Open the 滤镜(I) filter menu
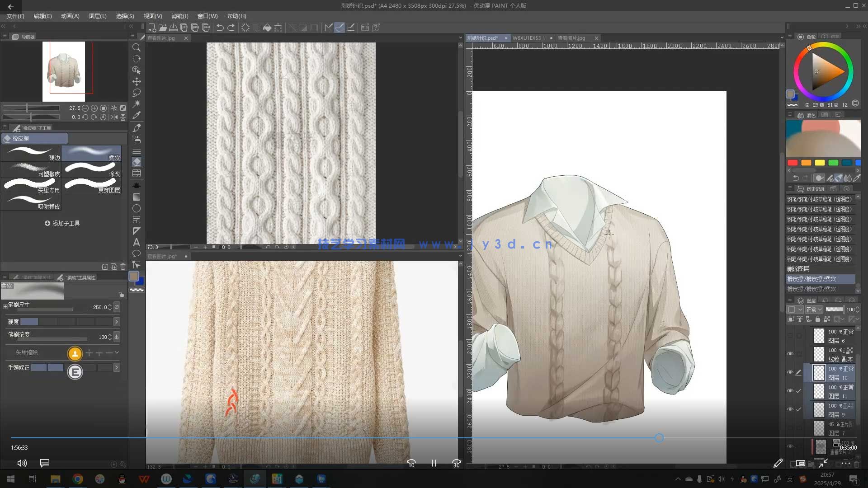Image resolution: width=868 pixels, height=488 pixels. tap(179, 16)
